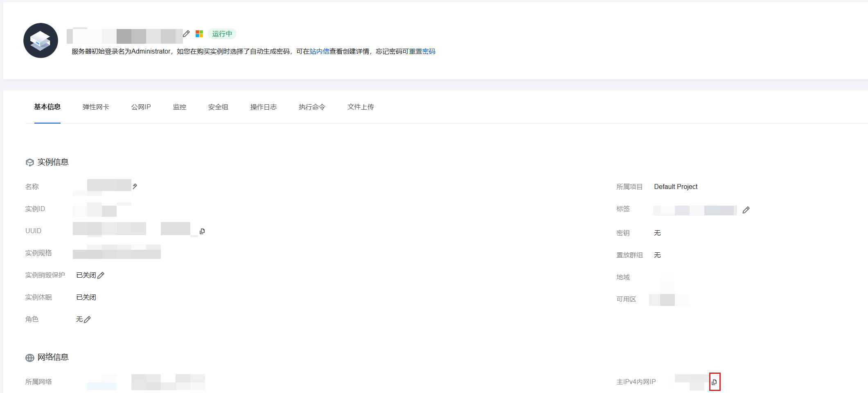
Task: Click the pencil icon beside the header instance name
Action: [x=186, y=34]
